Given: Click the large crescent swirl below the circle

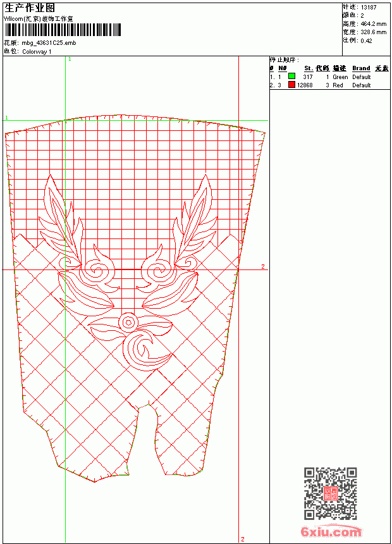Looking at the screenshot, I should [147, 350].
